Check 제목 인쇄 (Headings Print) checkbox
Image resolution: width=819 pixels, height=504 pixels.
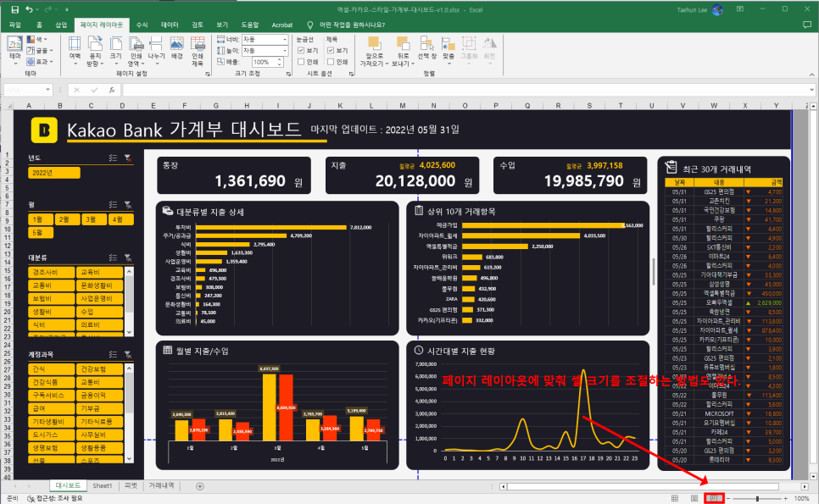[x=331, y=62]
